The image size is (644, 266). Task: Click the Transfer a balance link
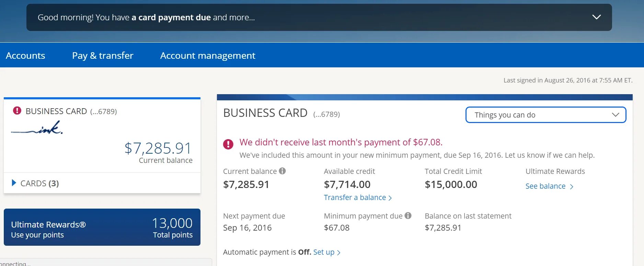coord(355,197)
